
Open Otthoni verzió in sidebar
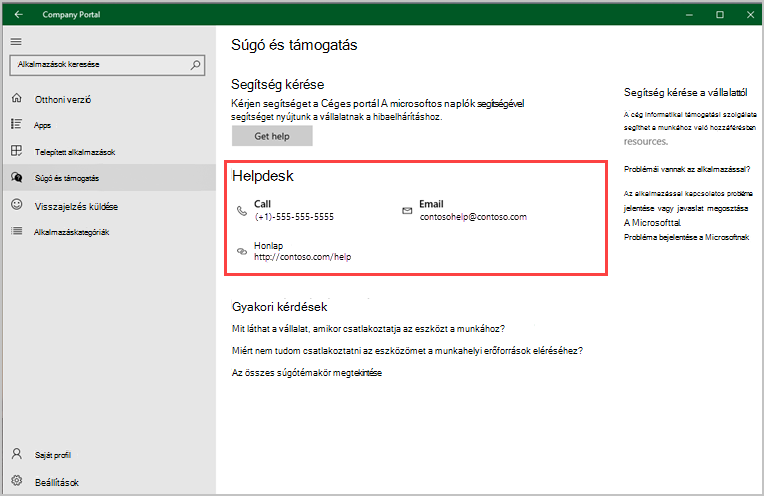point(109,99)
